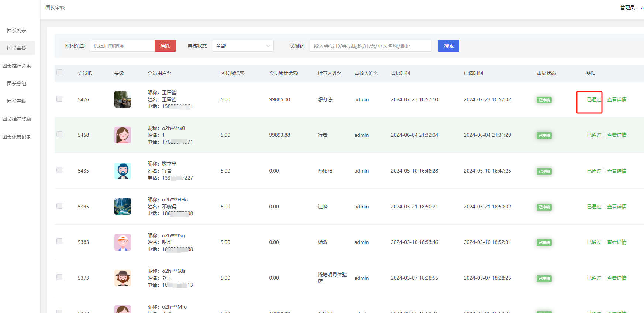Image resolution: width=644 pixels, height=313 pixels.
Task: Click avatar photo of member 5476
Action: click(x=123, y=99)
